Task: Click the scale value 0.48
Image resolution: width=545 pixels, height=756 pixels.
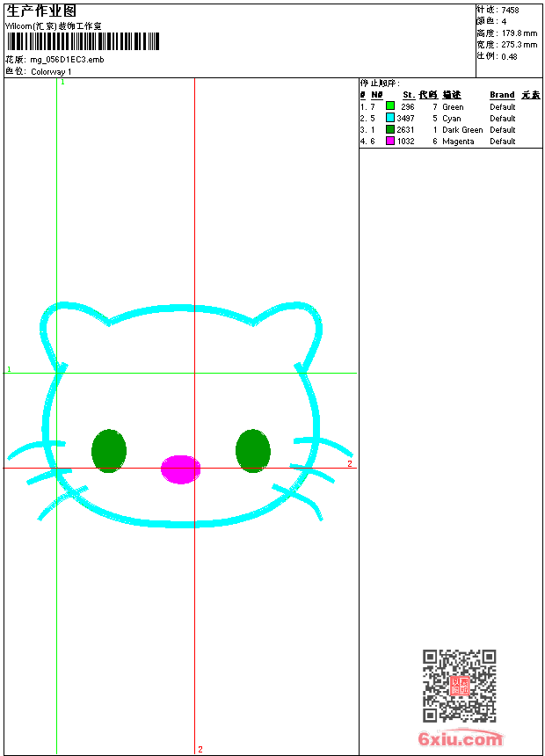Action: click(x=509, y=57)
